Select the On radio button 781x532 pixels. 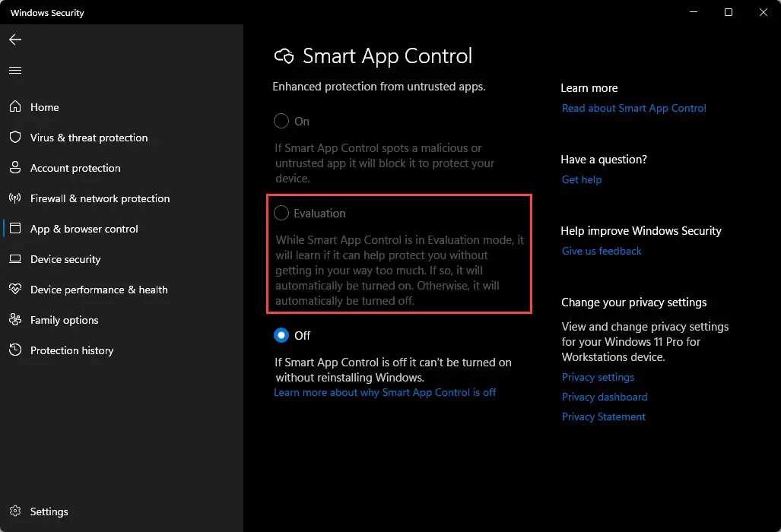(281, 121)
